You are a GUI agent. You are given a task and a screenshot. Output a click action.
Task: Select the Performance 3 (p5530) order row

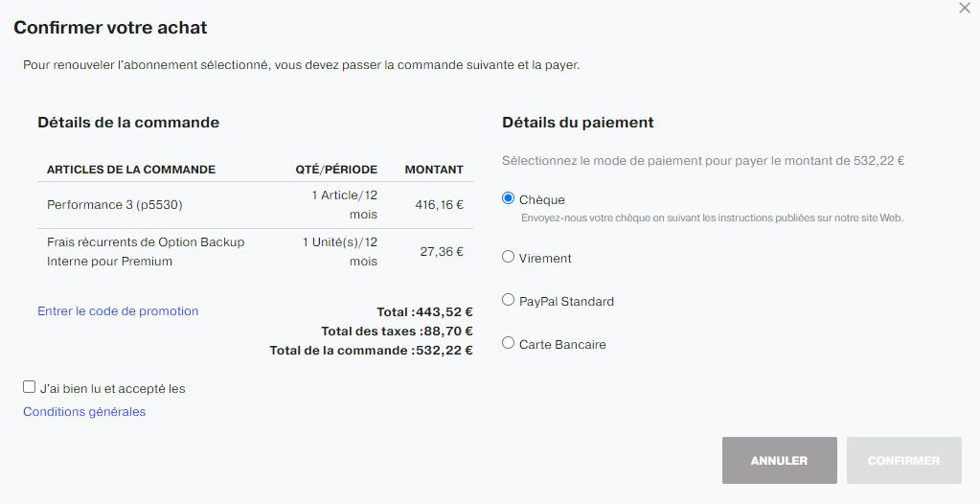coord(255,205)
